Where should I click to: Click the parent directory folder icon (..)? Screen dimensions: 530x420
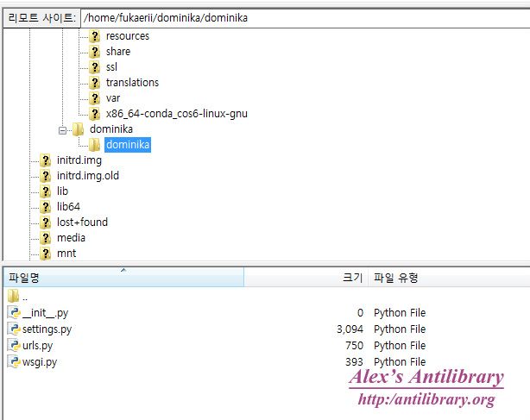[13, 296]
